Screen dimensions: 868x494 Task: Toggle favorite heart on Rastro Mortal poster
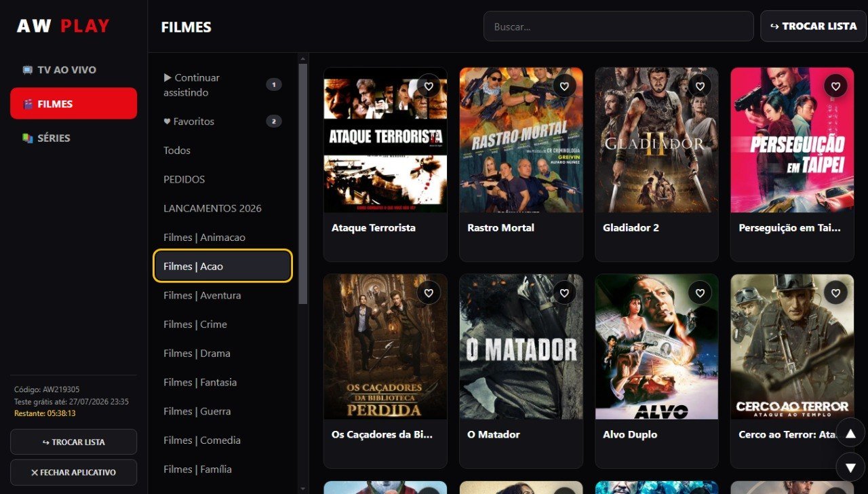click(564, 86)
